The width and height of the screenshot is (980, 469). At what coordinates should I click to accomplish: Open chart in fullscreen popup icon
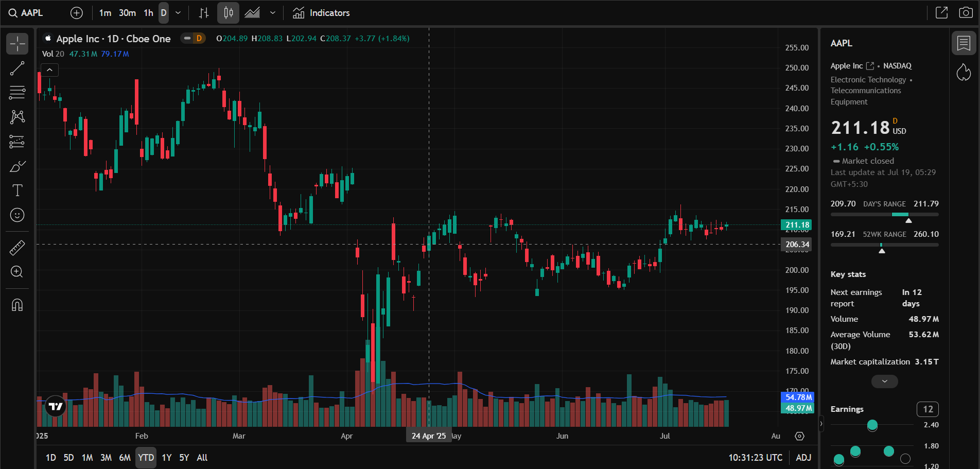click(x=941, y=13)
